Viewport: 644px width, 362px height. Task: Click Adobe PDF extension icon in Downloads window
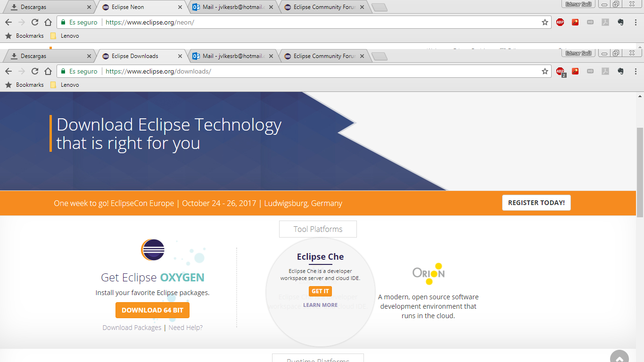605,71
